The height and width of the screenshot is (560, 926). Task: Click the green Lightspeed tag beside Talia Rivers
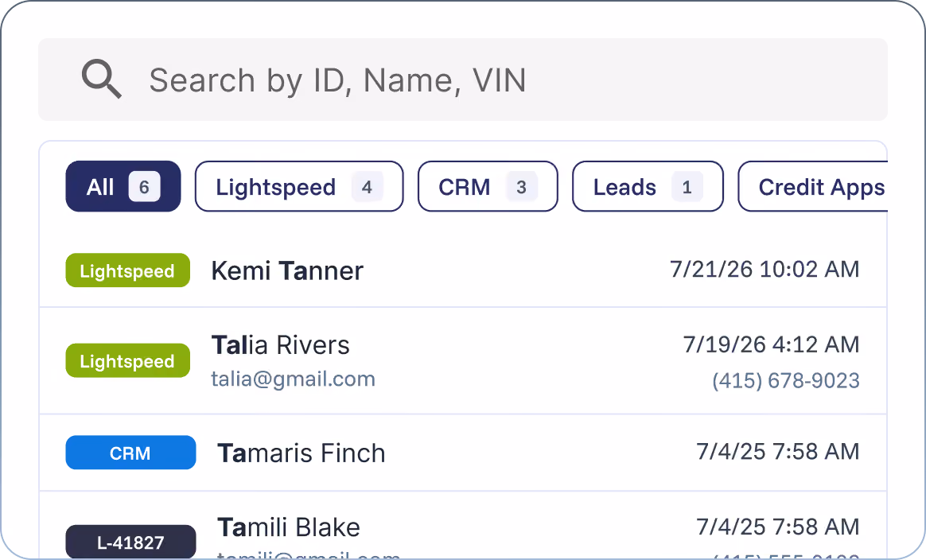127,360
